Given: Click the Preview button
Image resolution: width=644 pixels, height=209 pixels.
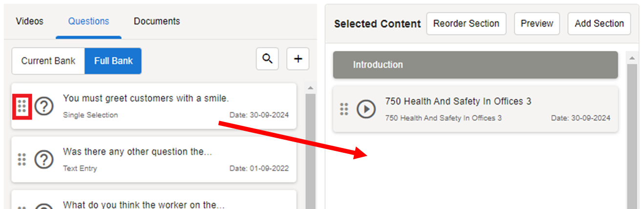Looking at the screenshot, I should pyautogui.click(x=537, y=23).
